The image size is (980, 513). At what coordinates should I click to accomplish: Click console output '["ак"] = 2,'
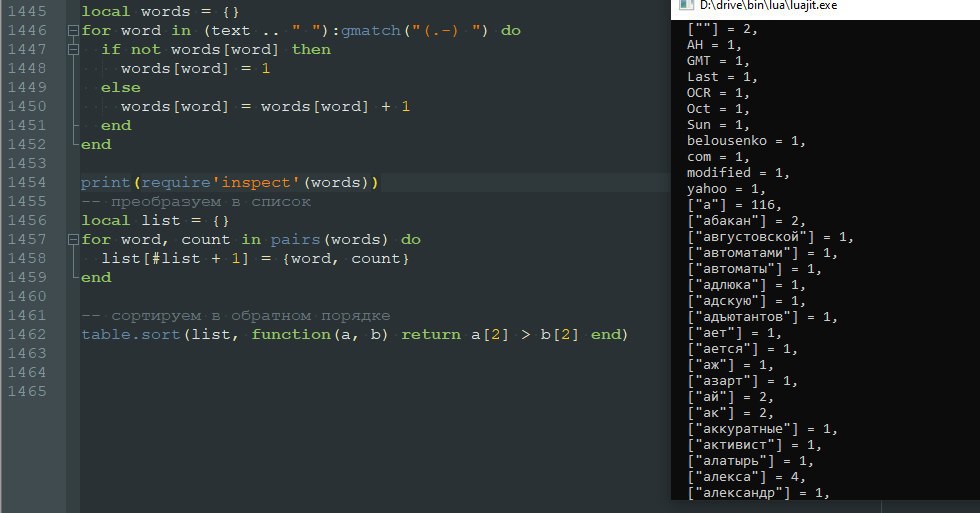(730, 413)
